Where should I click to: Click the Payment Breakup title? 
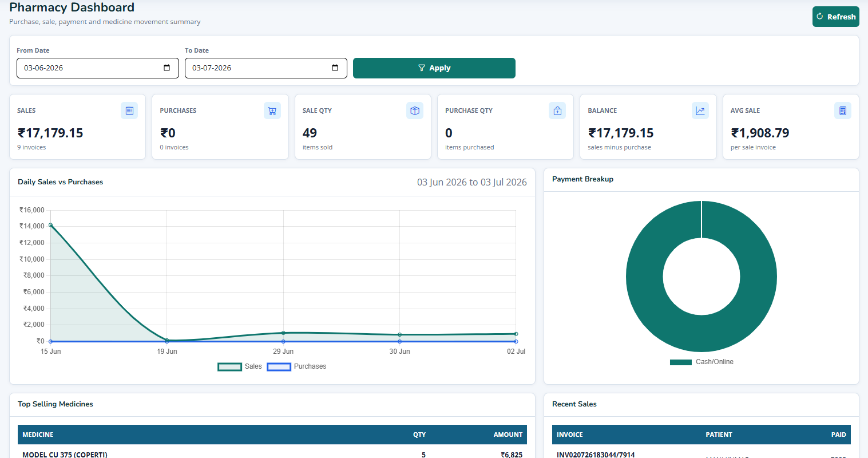(x=582, y=179)
